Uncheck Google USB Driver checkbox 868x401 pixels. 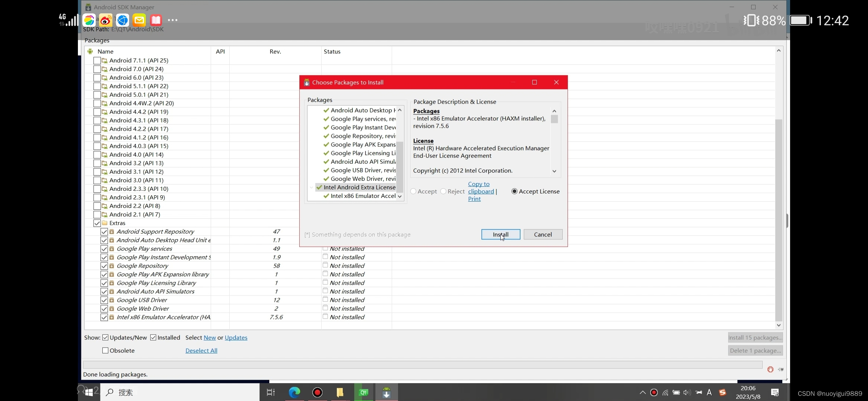pyautogui.click(x=104, y=300)
